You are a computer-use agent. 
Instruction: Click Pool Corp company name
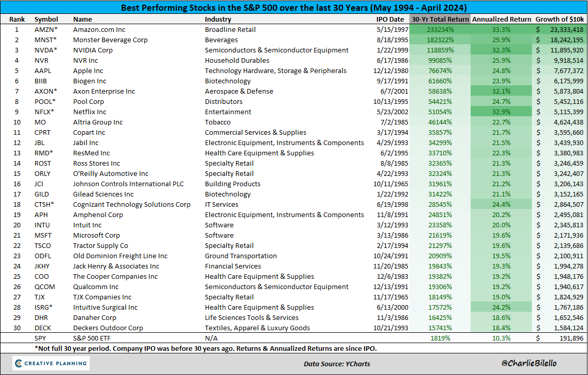tap(89, 101)
